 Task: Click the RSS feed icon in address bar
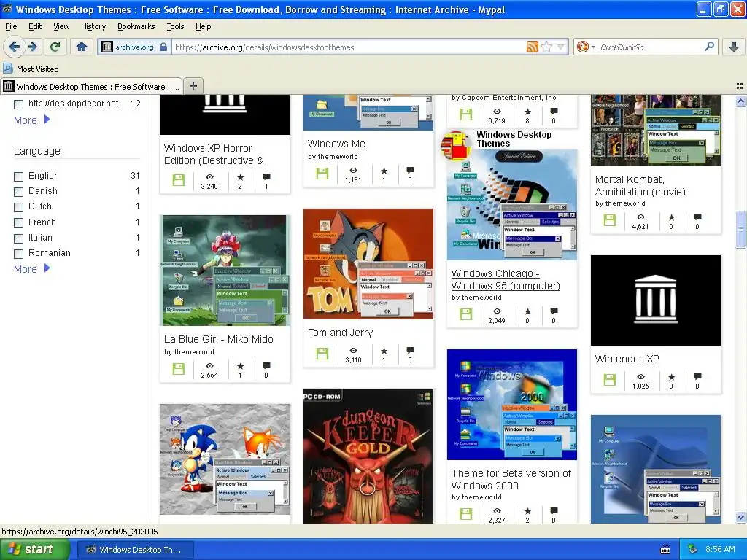[532, 47]
